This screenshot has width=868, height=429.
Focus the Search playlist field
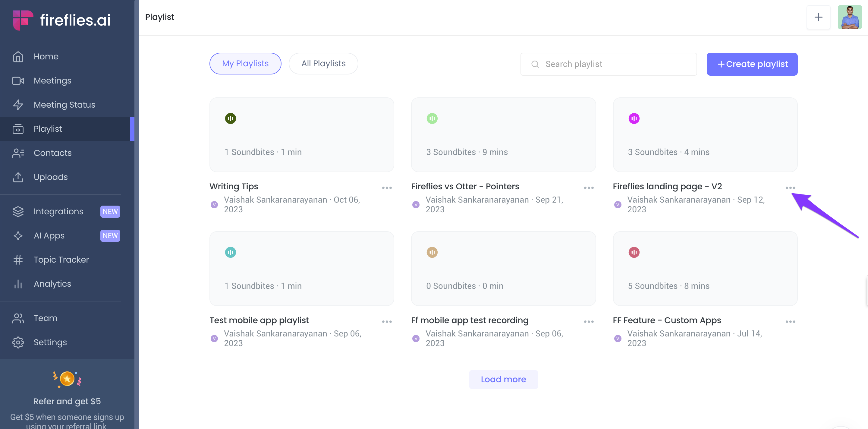[609, 65]
